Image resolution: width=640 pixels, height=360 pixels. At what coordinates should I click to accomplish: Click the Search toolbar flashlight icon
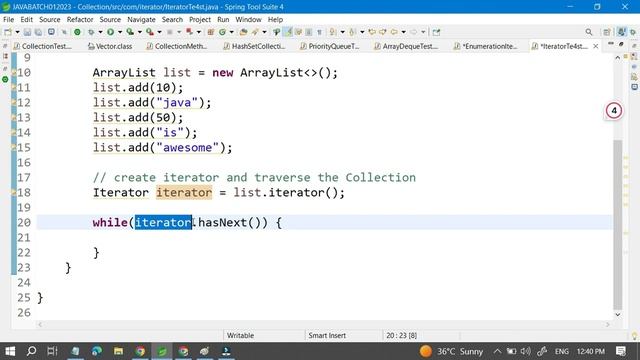[255, 32]
